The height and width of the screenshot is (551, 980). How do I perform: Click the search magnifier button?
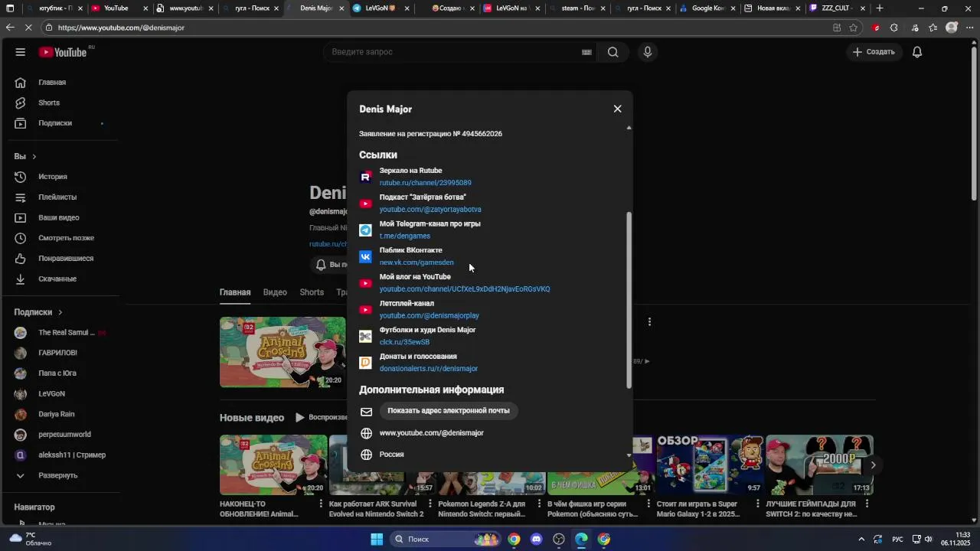click(612, 52)
